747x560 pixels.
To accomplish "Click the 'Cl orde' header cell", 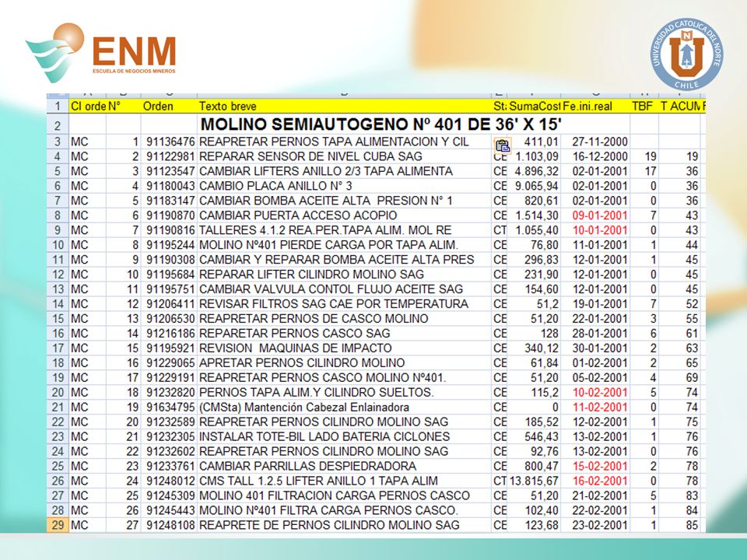I will [88, 107].
